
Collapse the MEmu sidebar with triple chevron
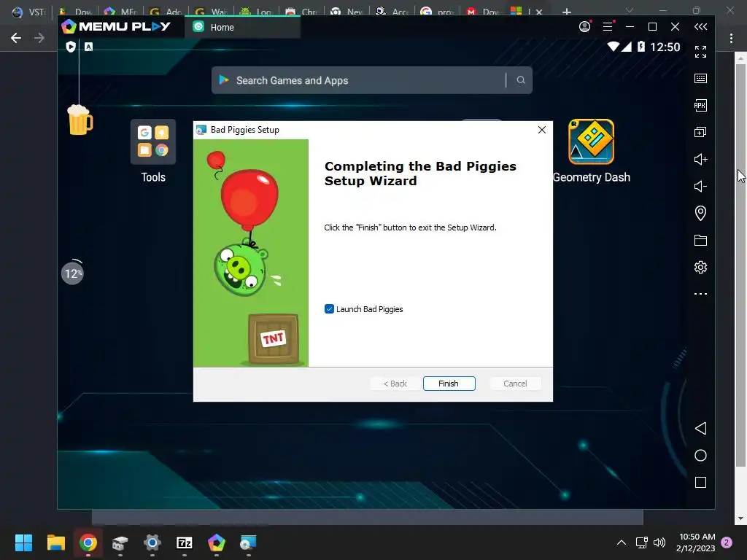point(700,27)
